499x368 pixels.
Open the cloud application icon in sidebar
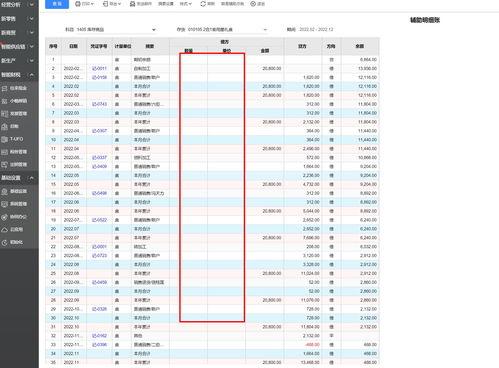[x=4, y=229]
